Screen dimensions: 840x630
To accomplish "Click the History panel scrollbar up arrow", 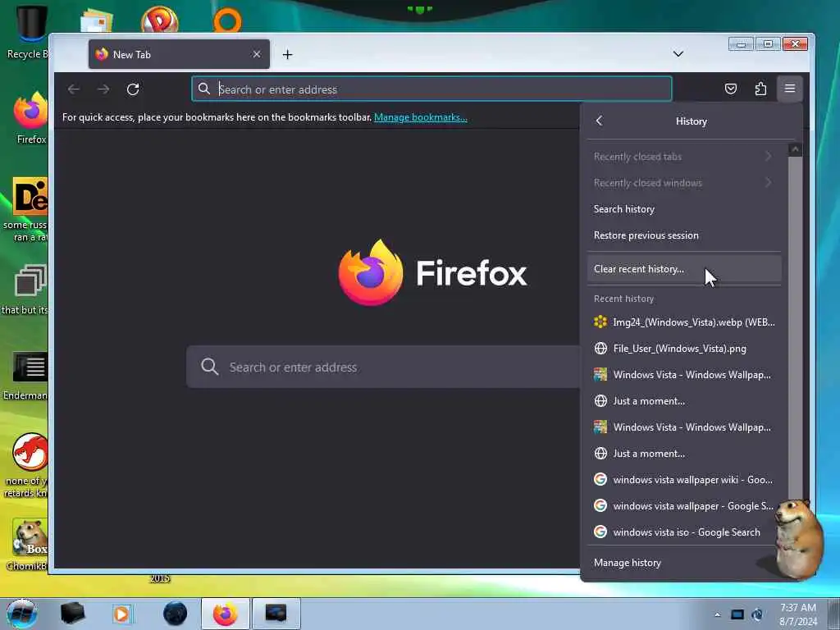I will [795, 149].
